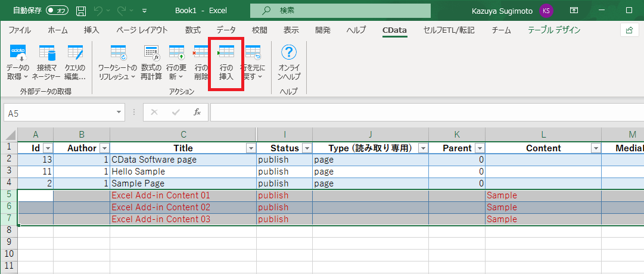Select column C header
This screenshot has width=644, height=274.
pos(183,135)
